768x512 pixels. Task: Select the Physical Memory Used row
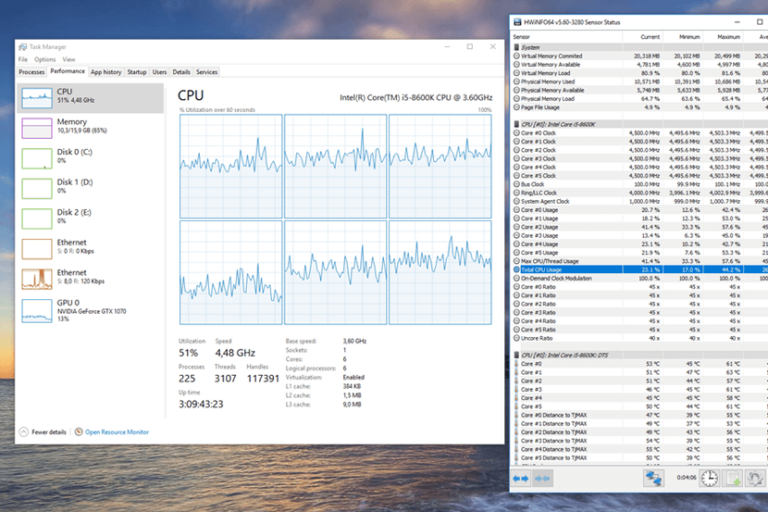pos(639,82)
